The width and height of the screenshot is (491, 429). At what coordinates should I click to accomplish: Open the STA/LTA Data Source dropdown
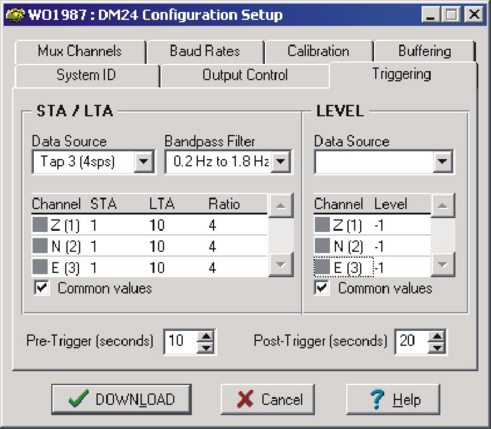pyautogui.click(x=144, y=162)
